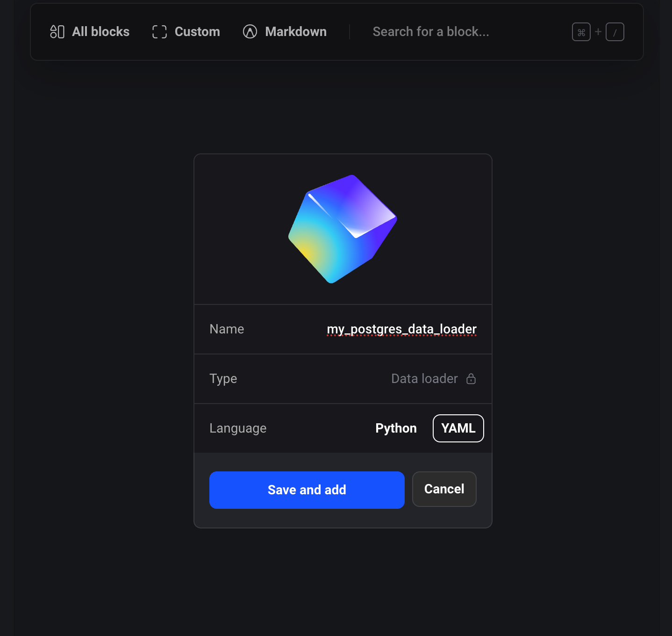Click the Custom block brackets icon
The width and height of the screenshot is (672, 636).
159,31
